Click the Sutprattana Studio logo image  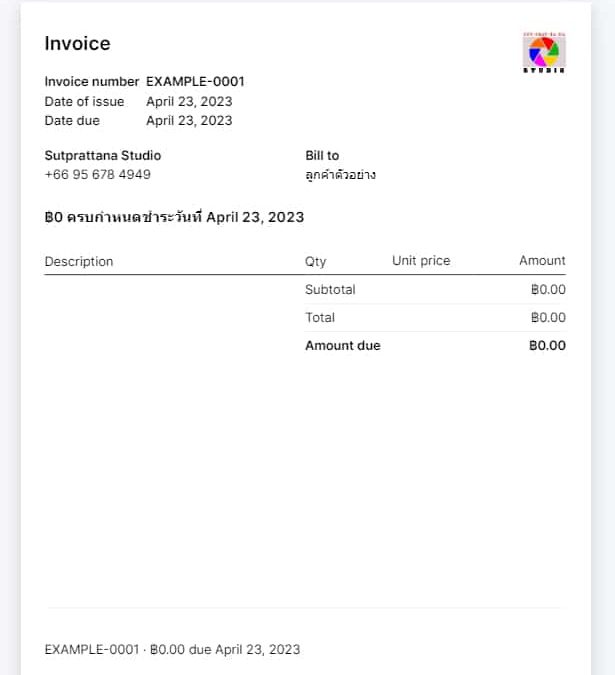coord(544,53)
